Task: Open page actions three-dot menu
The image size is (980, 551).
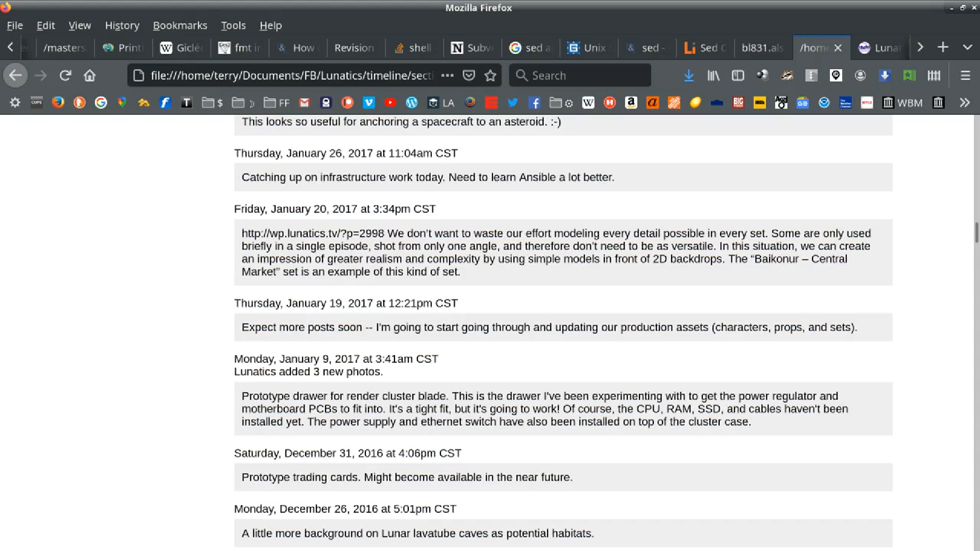Action: point(447,76)
